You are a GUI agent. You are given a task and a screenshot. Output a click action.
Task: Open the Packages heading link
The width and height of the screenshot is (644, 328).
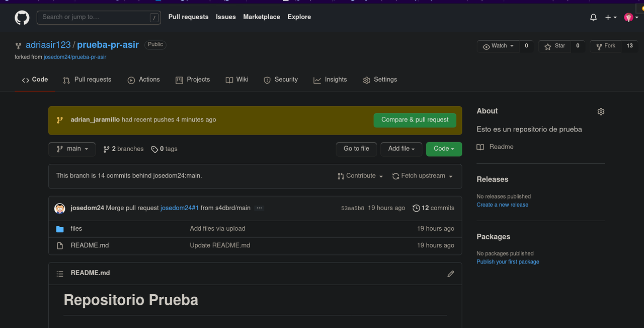494,237
